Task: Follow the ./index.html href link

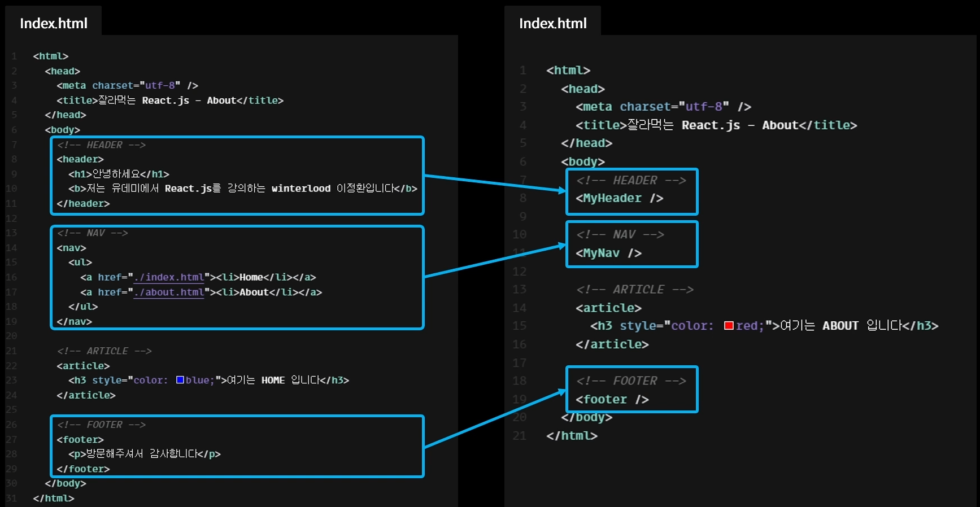Action: [x=169, y=277]
